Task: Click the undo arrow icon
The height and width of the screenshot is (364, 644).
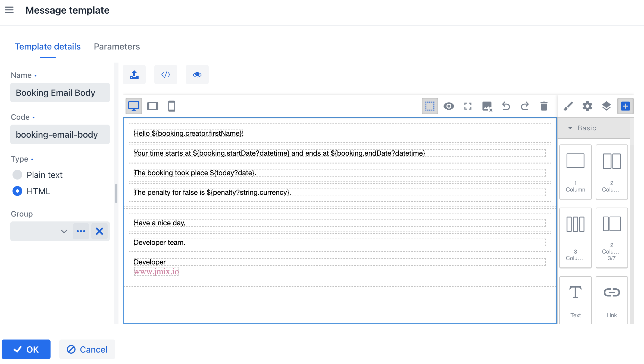Action: 506,105
